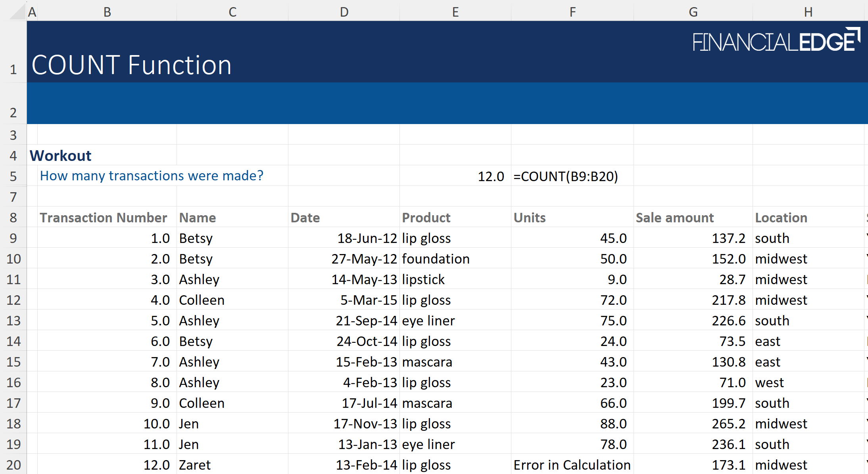Select the Location header cell
This screenshot has height=474, width=868.
pos(781,217)
